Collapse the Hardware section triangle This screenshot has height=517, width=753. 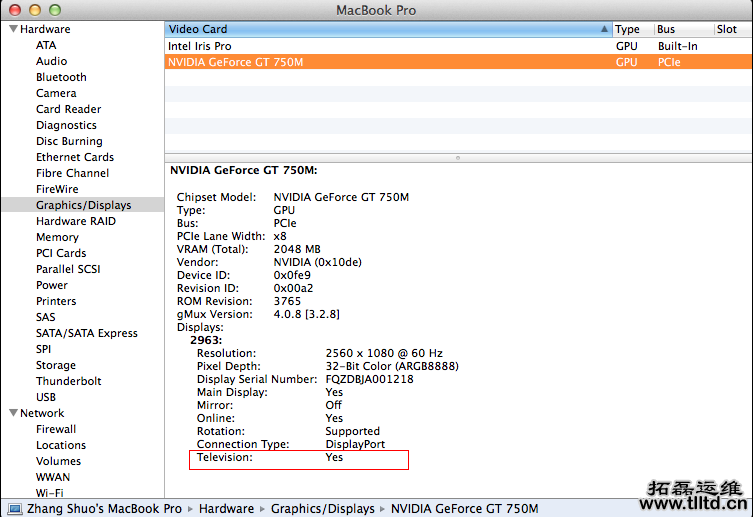[12, 30]
